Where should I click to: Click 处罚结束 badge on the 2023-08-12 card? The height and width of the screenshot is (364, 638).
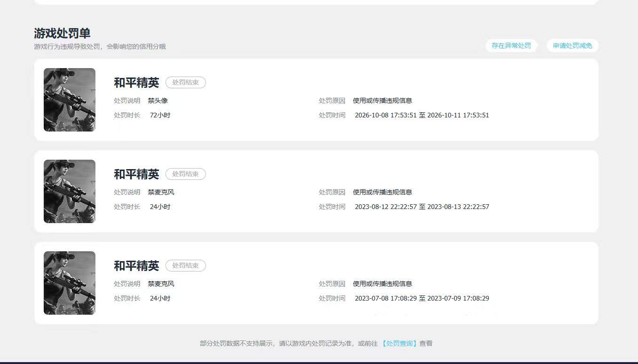tap(186, 174)
